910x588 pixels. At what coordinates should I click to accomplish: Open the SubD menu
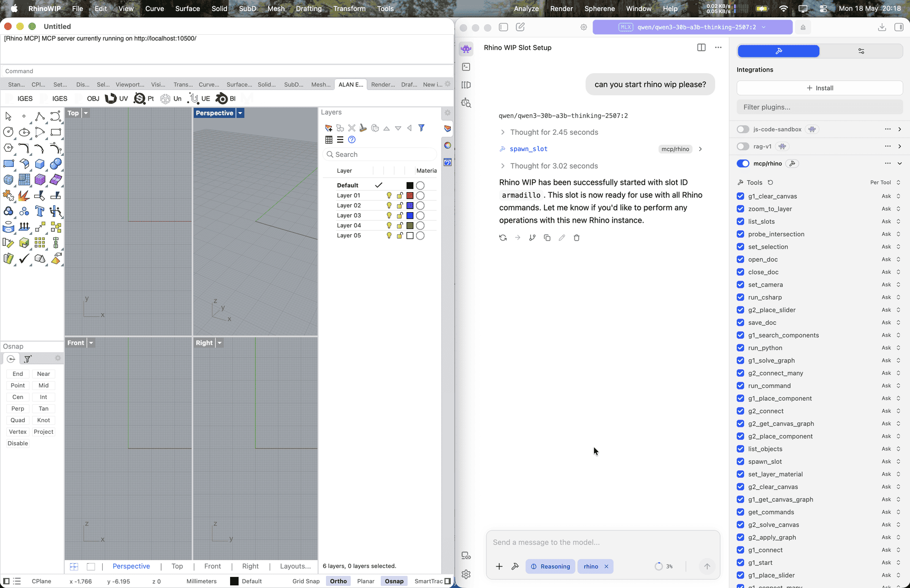click(248, 8)
